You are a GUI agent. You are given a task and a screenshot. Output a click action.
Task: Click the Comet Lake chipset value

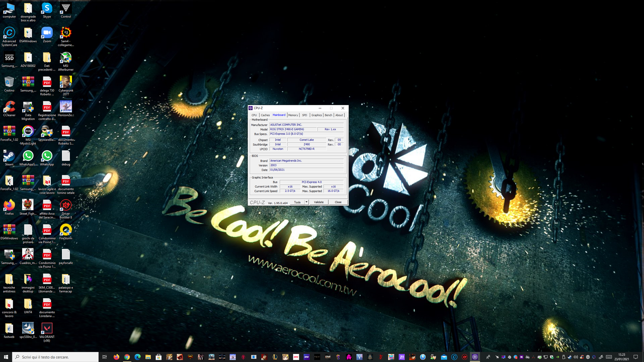(307, 140)
